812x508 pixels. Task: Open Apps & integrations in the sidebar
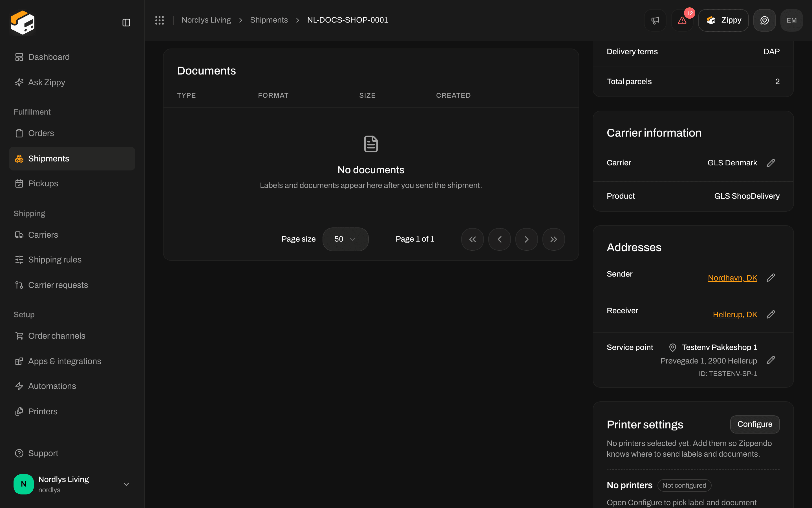click(x=72, y=361)
